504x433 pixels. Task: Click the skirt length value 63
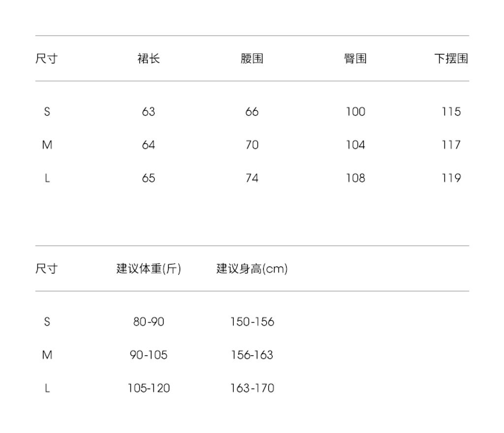click(x=148, y=112)
